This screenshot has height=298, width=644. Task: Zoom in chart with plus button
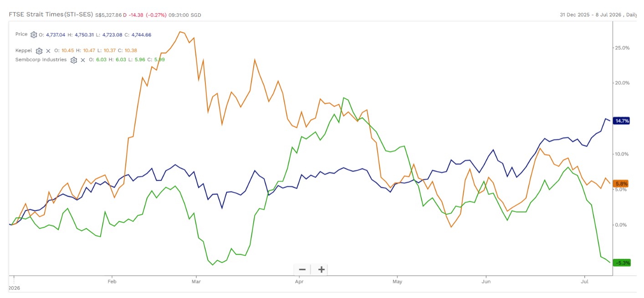pyautogui.click(x=321, y=269)
